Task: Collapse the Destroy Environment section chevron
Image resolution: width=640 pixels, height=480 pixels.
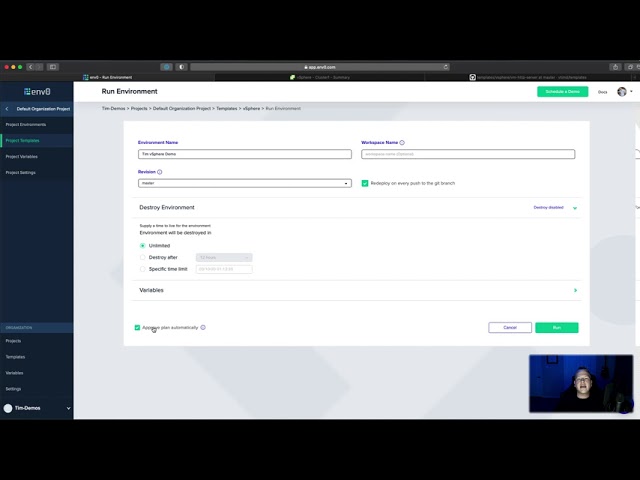Action: [x=575, y=208]
